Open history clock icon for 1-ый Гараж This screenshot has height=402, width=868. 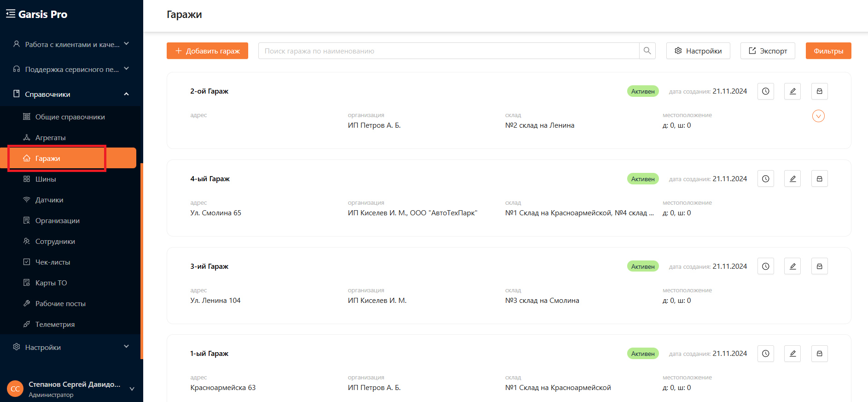point(766,354)
